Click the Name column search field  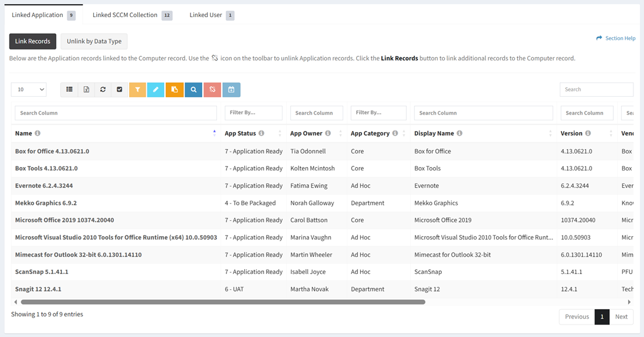(x=116, y=113)
